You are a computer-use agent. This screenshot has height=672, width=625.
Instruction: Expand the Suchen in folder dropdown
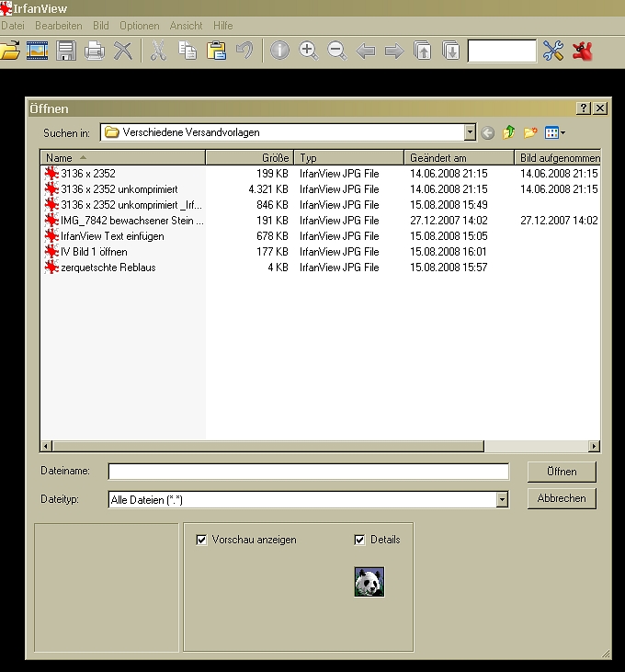point(470,132)
